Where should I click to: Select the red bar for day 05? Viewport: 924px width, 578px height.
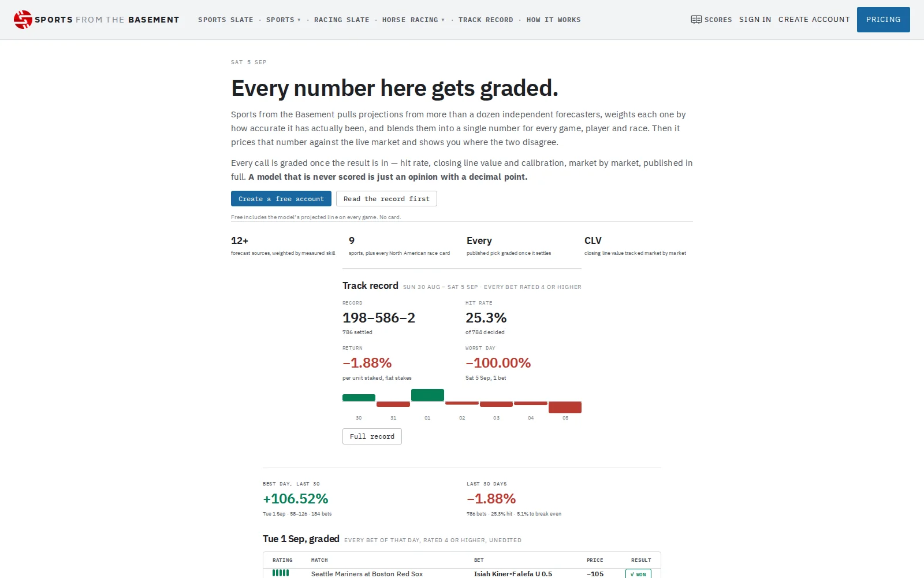point(565,407)
